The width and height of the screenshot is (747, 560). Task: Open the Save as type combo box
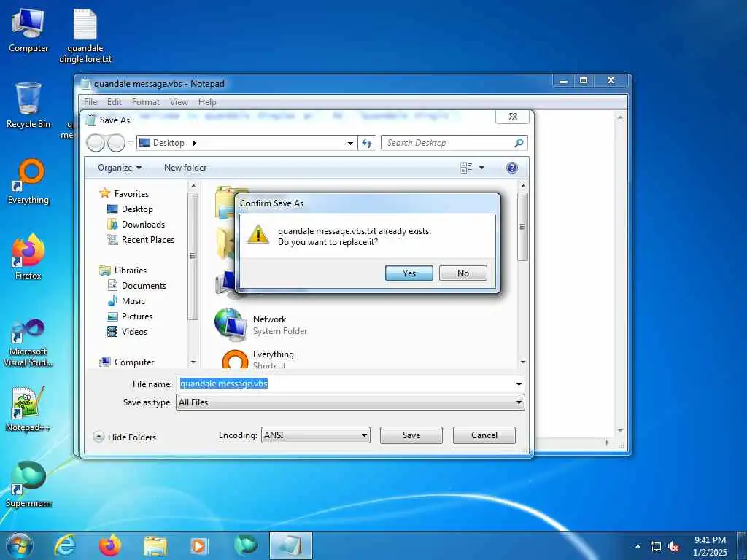point(350,402)
